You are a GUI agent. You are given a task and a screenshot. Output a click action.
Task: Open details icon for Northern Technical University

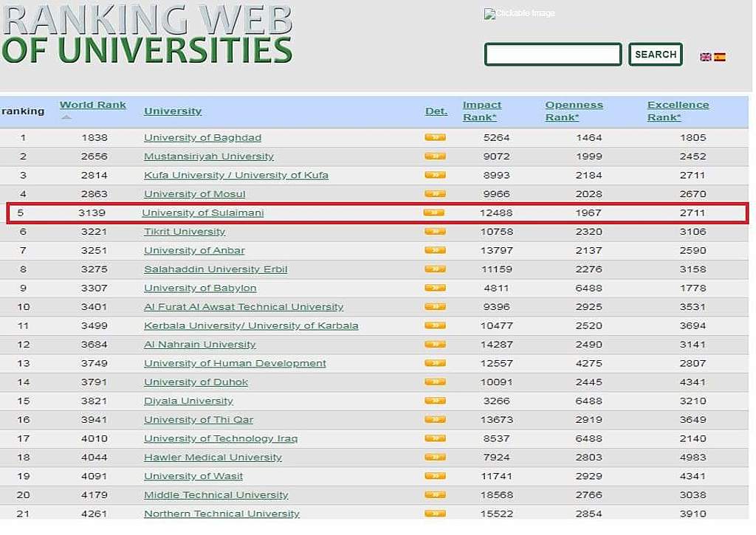tap(435, 514)
